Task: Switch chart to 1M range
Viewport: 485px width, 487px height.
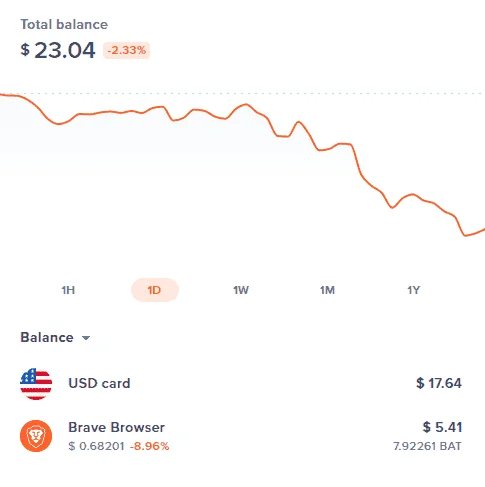Action: 327,290
